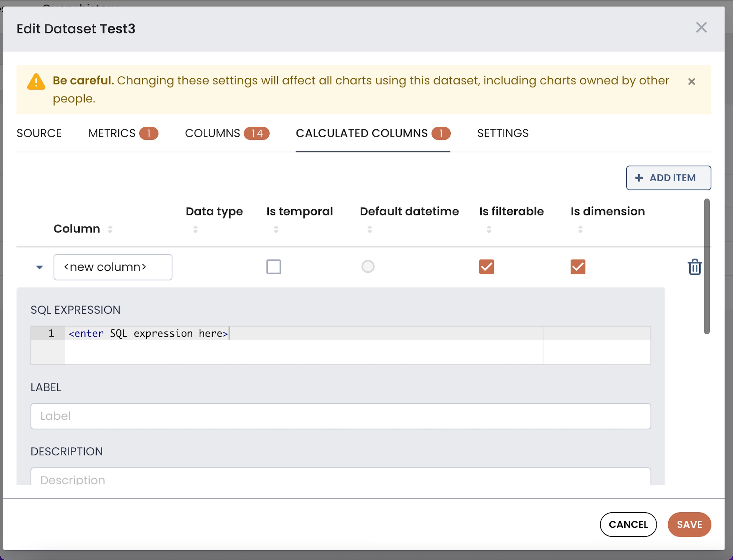
Task: Sort by Is temporal column
Action: [x=276, y=229]
